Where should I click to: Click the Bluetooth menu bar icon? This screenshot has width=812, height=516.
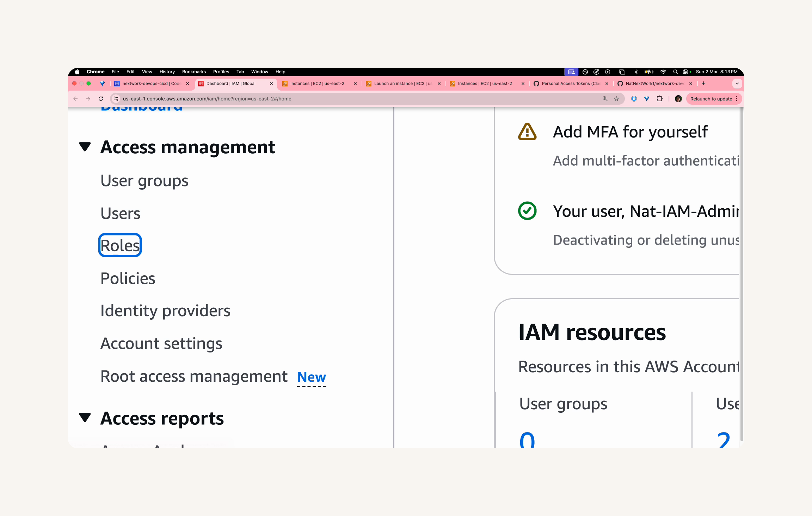[636, 72]
